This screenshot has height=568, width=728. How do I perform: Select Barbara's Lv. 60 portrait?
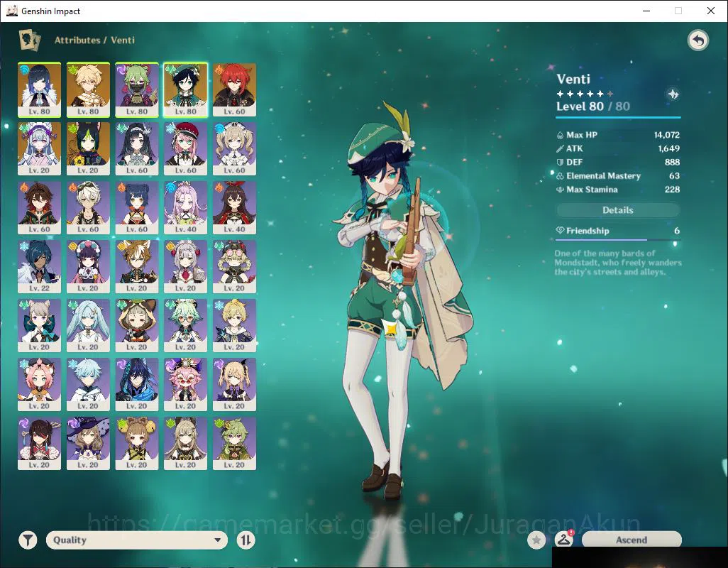[234, 148]
